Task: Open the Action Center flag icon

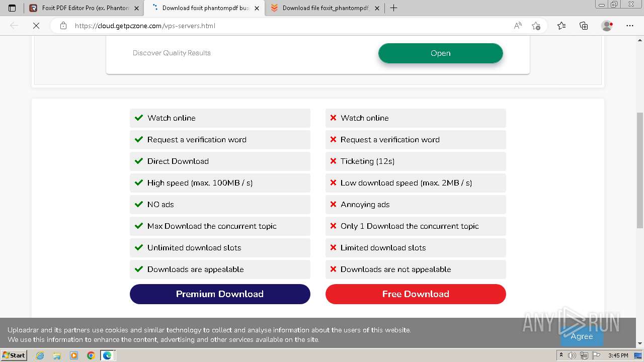Action: [595, 355]
